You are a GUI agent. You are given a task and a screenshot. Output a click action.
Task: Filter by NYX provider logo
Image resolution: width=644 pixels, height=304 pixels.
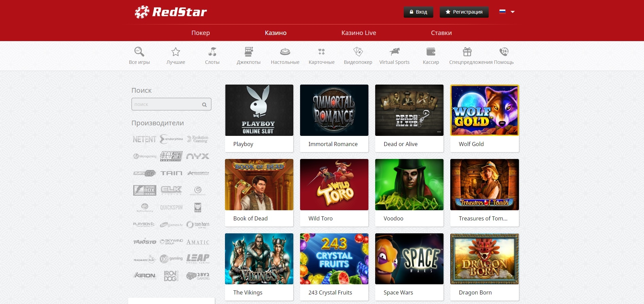tap(198, 156)
